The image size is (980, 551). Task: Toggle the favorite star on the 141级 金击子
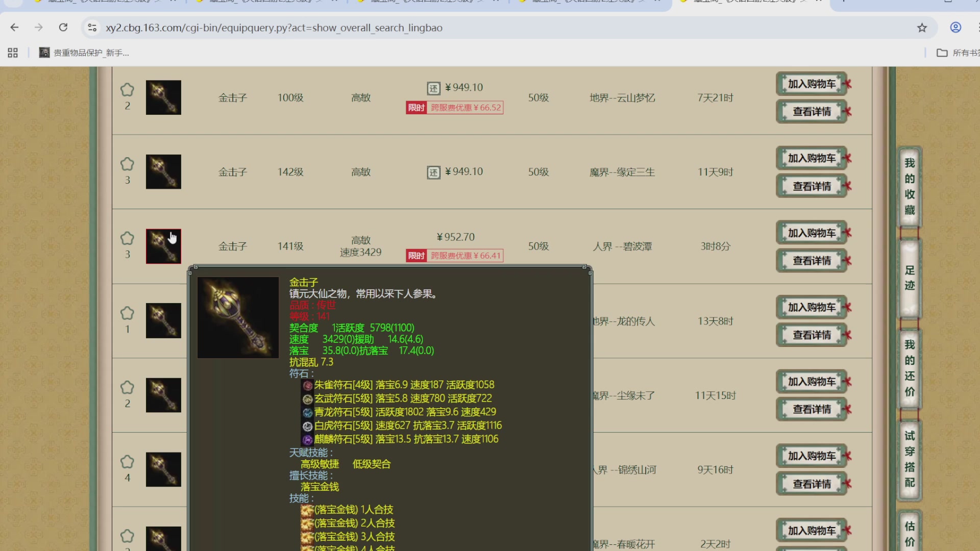[127, 238]
